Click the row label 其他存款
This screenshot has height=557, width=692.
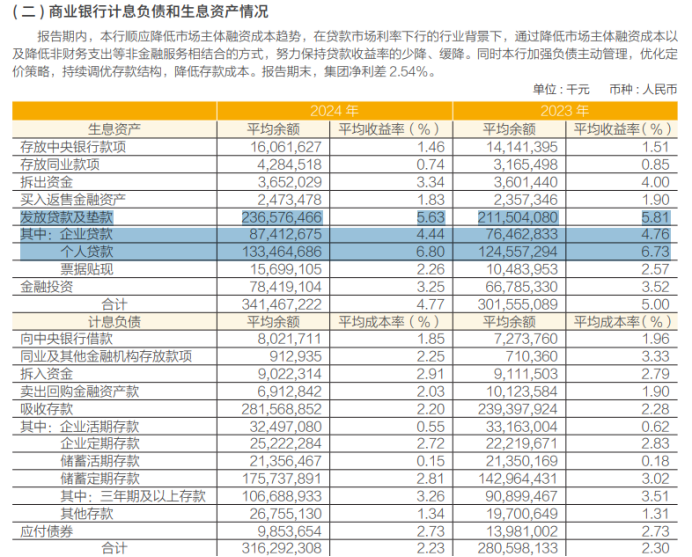click(86, 514)
